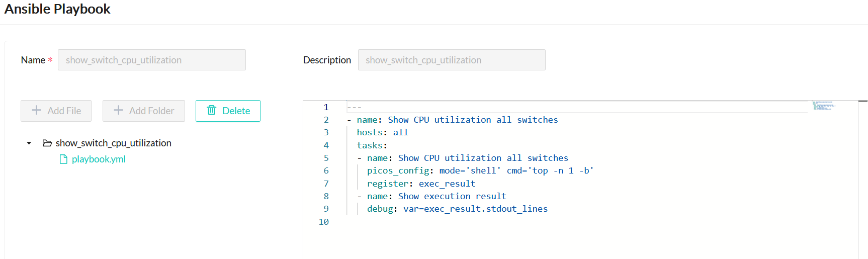Select the show_switch_cpu_utilization folder name in the tree
The height and width of the screenshot is (259, 868).
click(113, 143)
